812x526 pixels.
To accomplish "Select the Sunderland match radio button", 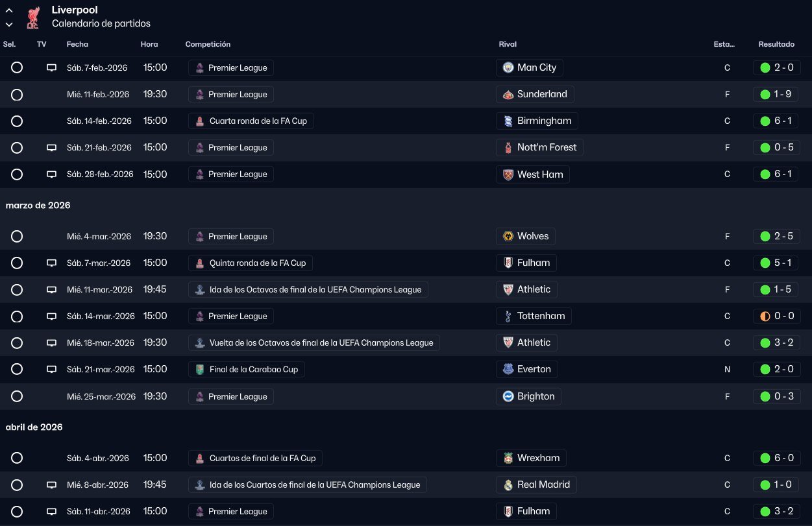I will coord(17,95).
